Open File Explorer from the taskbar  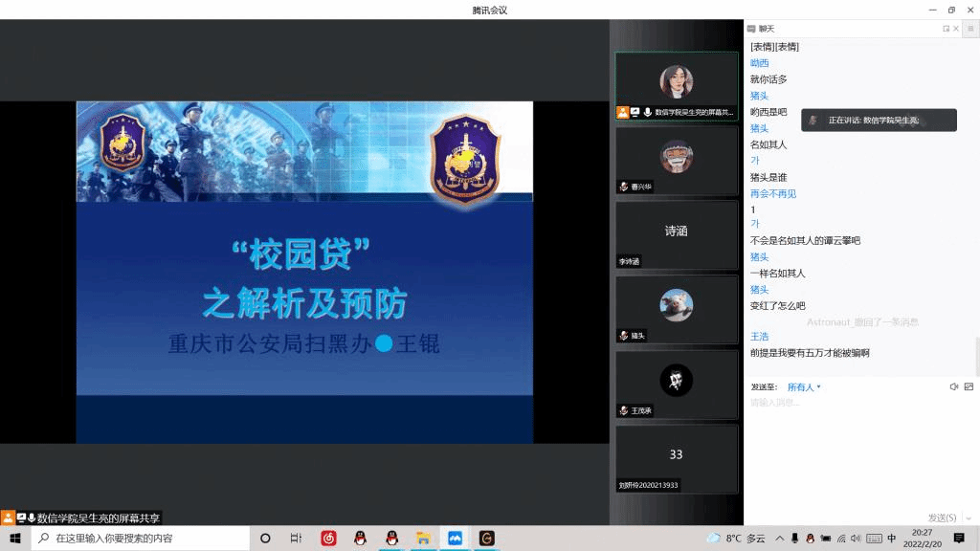423,539
